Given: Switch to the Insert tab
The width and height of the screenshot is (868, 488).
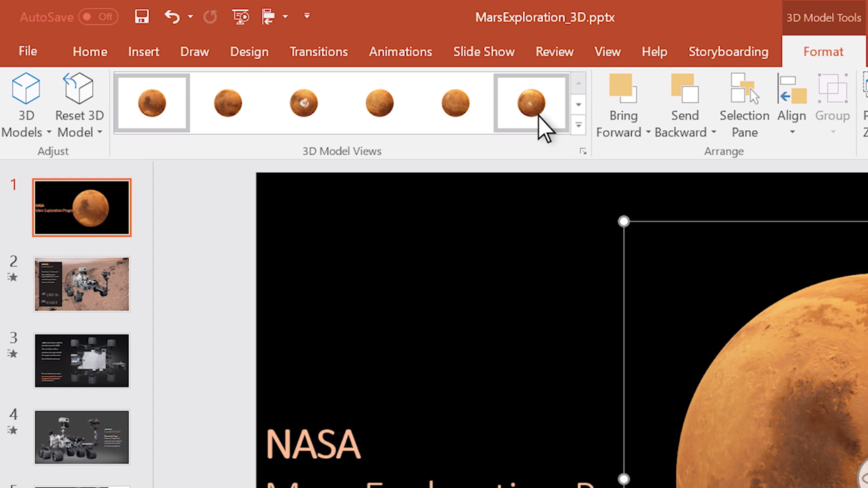Looking at the screenshot, I should point(144,52).
